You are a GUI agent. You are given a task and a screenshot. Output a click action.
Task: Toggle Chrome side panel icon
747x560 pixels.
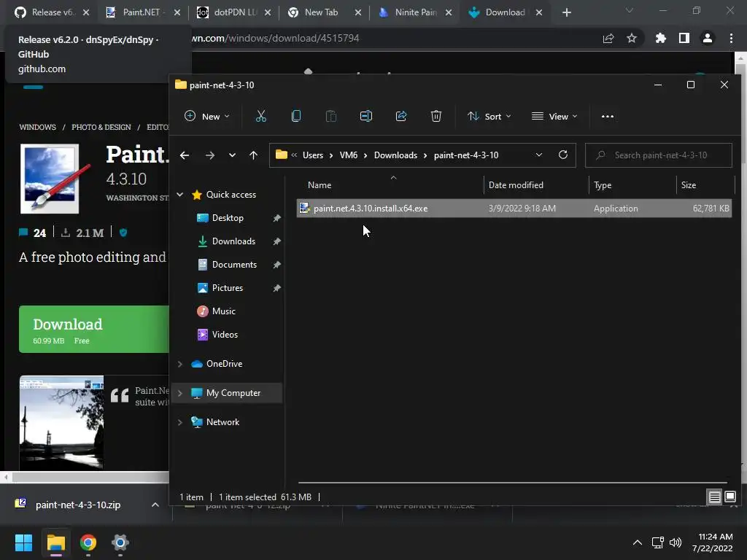coord(684,38)
